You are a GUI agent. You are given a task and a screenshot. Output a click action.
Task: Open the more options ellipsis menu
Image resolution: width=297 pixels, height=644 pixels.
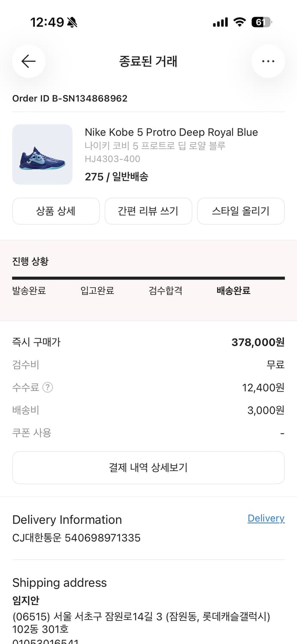pyautogui.click(x=268, y=61)
